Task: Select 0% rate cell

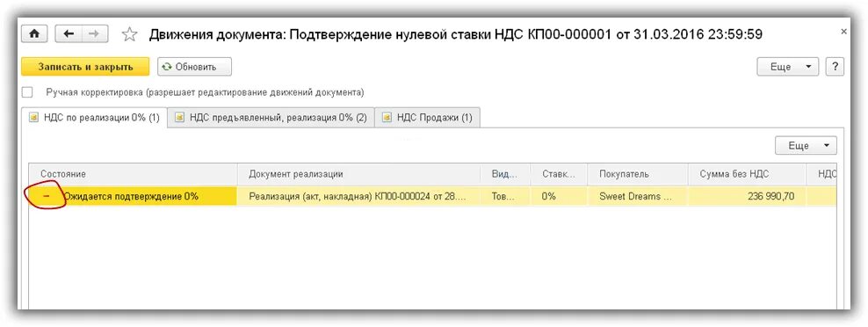Action: [x=559, y=196]
